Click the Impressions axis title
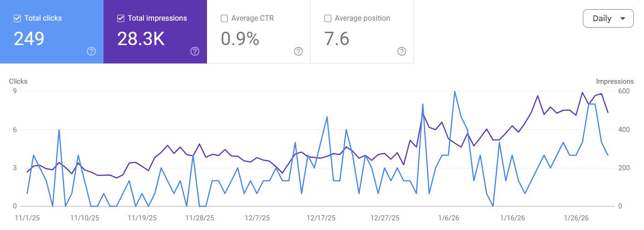This screenshot has height=230, width=644. (615, 81)
